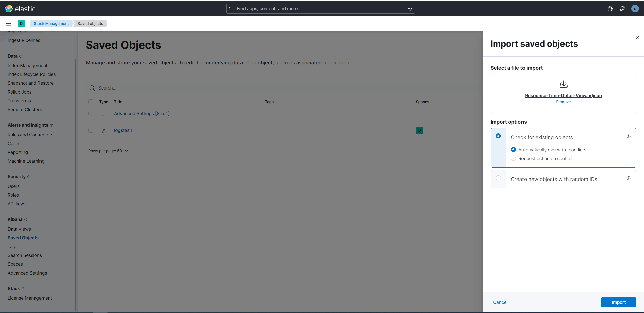The image size is (644, 313).
Task: Open the help menu via lifebuoy icon
Action: [610, 8]
